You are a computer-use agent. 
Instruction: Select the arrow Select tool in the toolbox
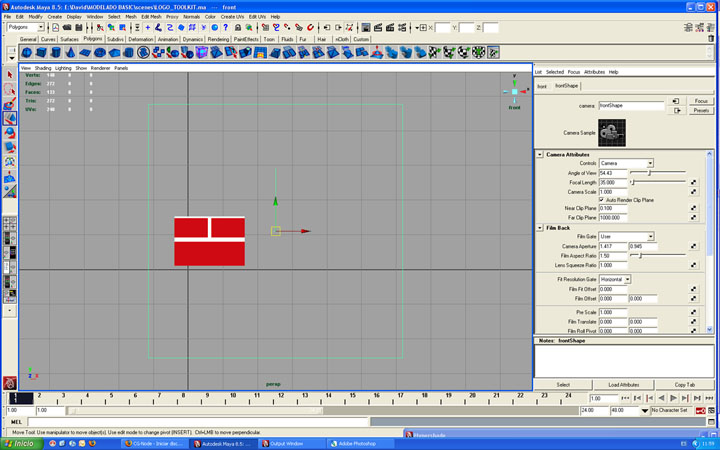(x=10, y=75)
